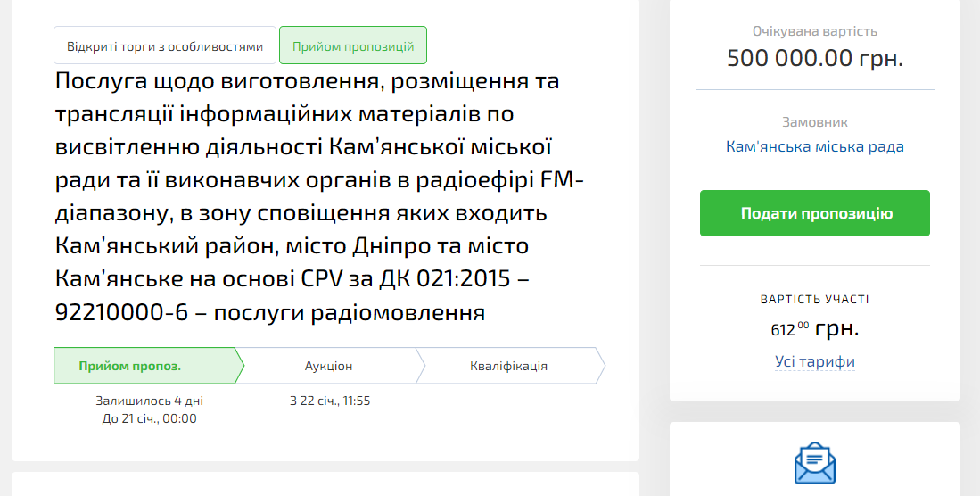
Task: Click the green 'Прийом пропозицій' status badge
Action: point(353,46)
